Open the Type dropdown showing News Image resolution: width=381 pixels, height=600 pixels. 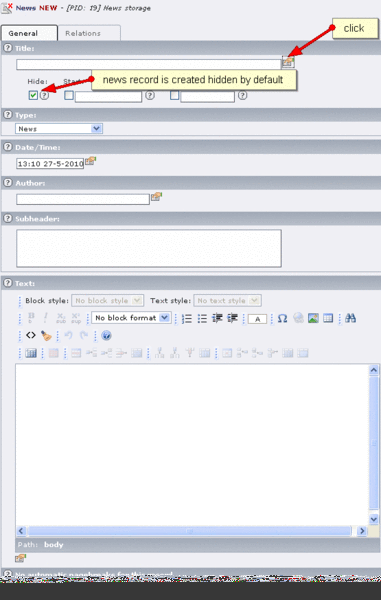pos(59,129)
